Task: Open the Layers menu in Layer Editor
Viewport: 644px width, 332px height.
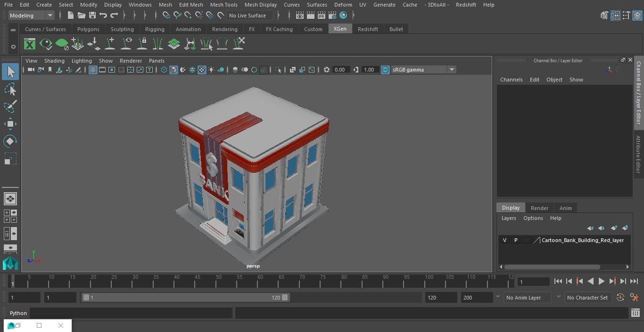Action: 509,218
